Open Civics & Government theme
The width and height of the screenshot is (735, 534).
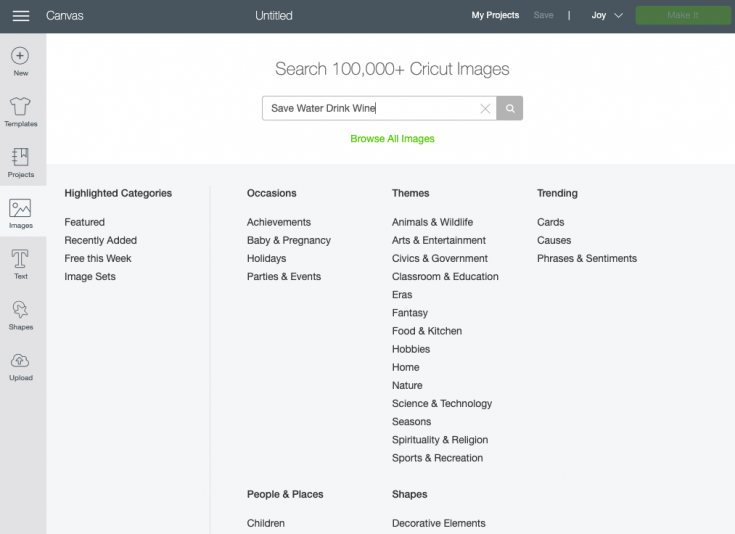coord(440,258)
